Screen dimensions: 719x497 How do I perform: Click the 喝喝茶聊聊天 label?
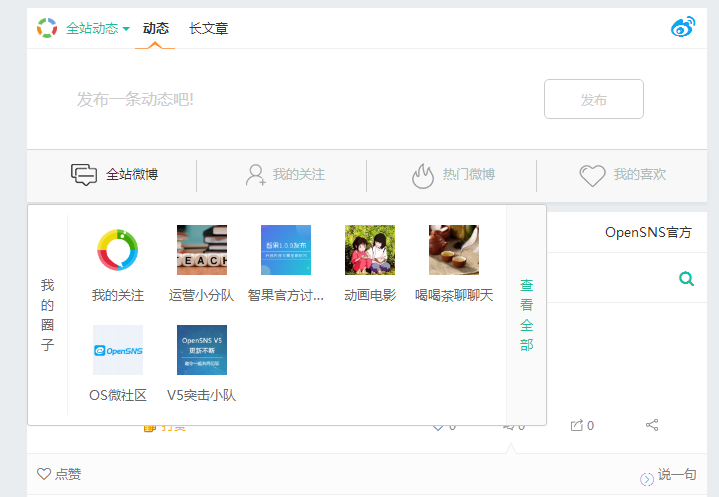tap(454, 295)
